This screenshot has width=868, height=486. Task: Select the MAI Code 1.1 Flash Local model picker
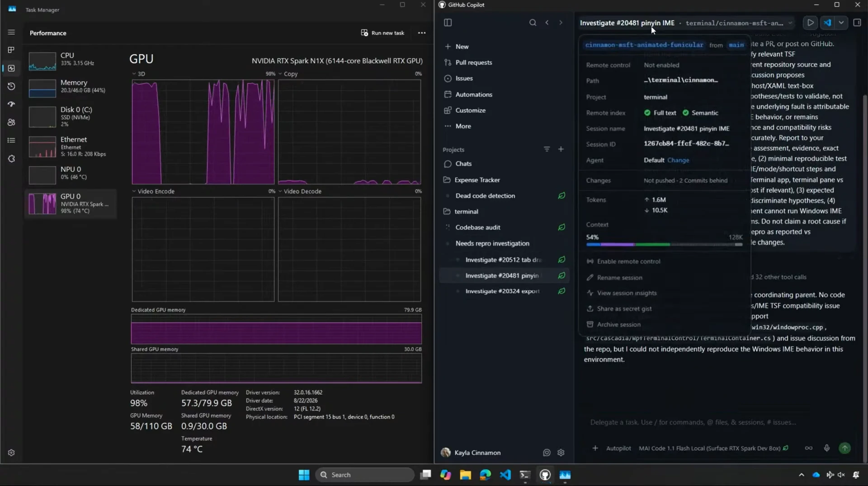pyautogui.click(x=713, y=448)
